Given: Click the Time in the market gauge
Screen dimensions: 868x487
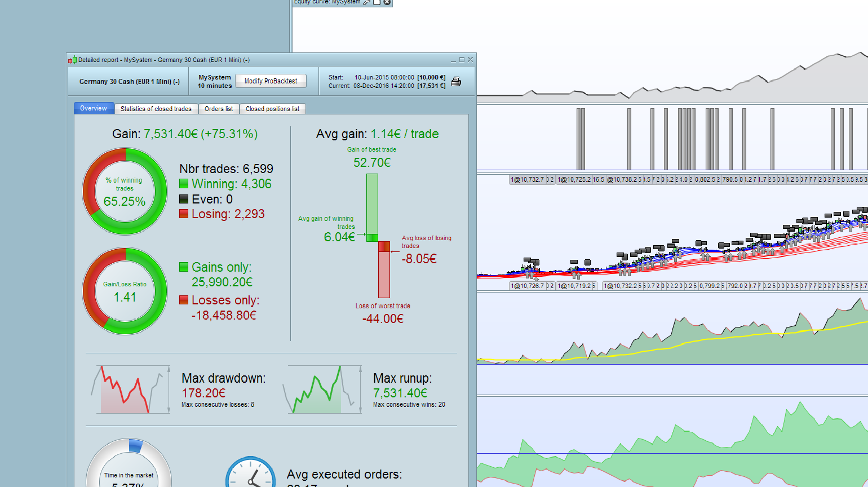Looking at the screenshot, I should point(129,463).
